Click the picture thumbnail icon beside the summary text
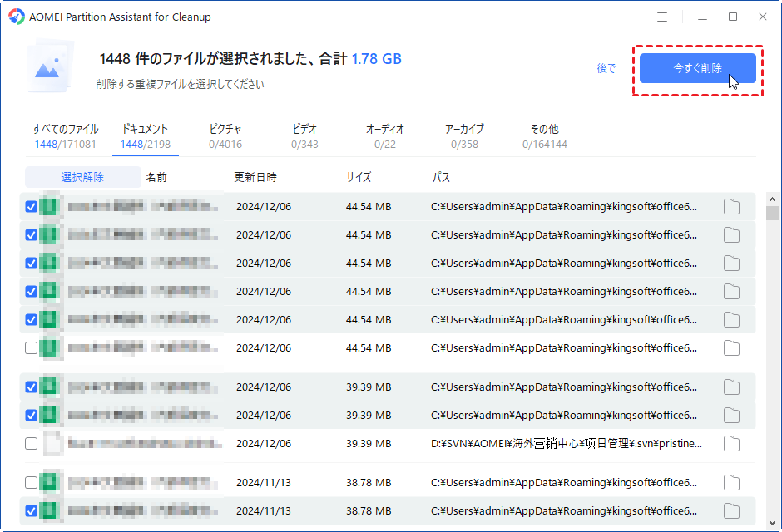Viewport: 782px width, 532px height. click(47, 66)
